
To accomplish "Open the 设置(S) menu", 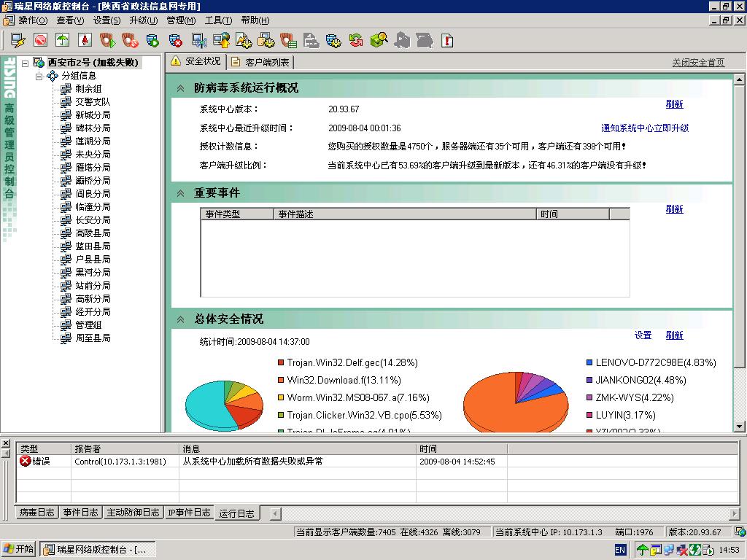I will click(107, 20).
